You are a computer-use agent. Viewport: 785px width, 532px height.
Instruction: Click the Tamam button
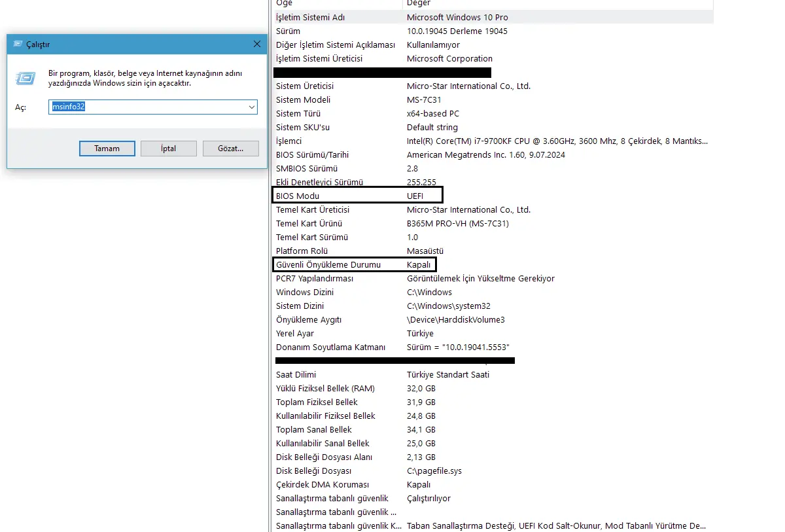tap(107, 149)
